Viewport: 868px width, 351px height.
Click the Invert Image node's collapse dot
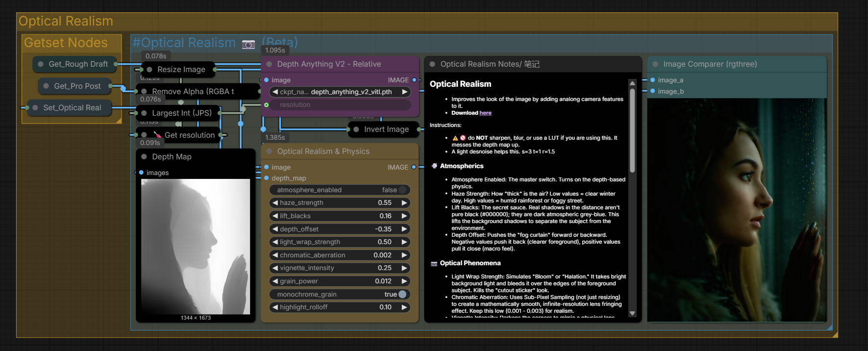point(356,129)
